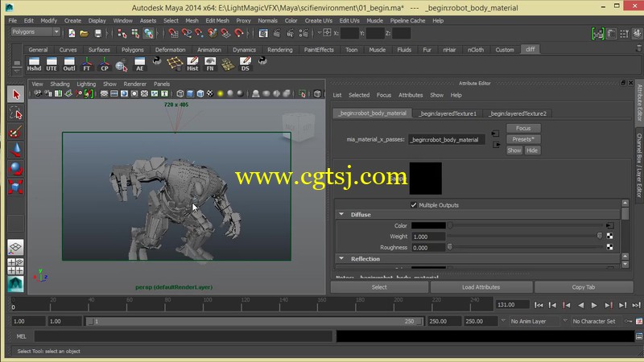Click the go to input connection icon
The image size is (644, 362).
[495, 134]
